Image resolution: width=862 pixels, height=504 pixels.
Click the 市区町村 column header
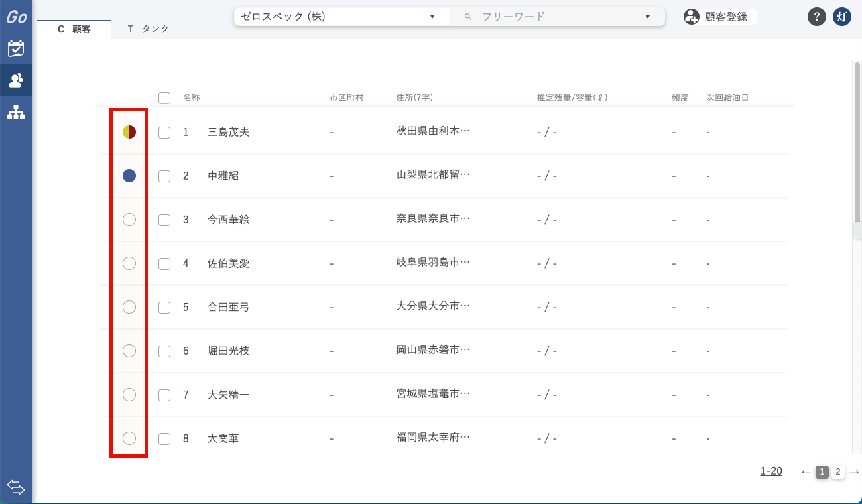[346, 98]
